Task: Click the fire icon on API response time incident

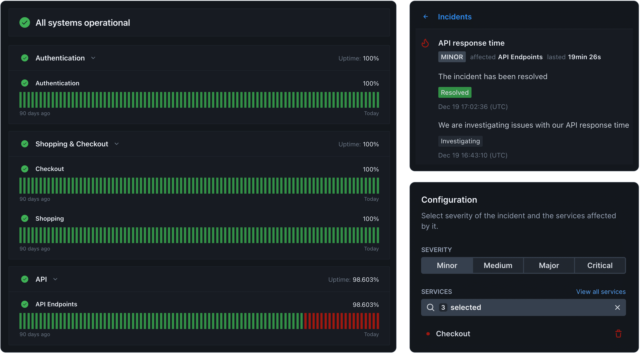Action: [x=425, y=43]
